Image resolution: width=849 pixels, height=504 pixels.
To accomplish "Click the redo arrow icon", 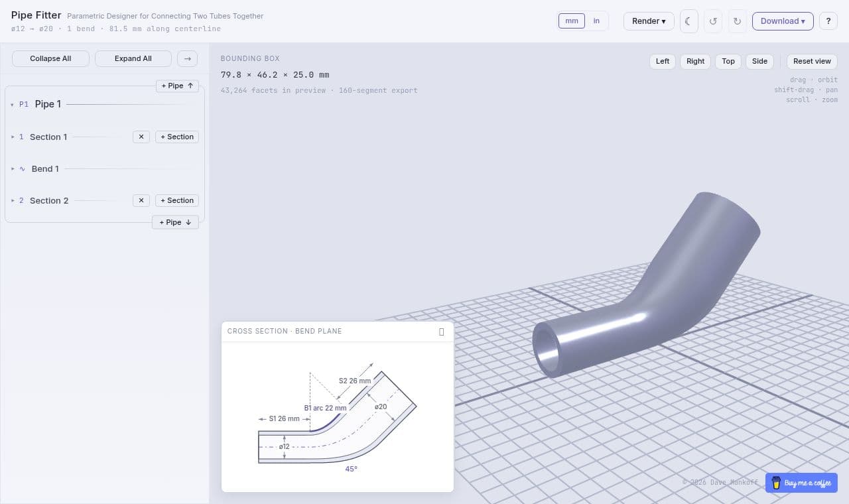I will pos(737,21).
